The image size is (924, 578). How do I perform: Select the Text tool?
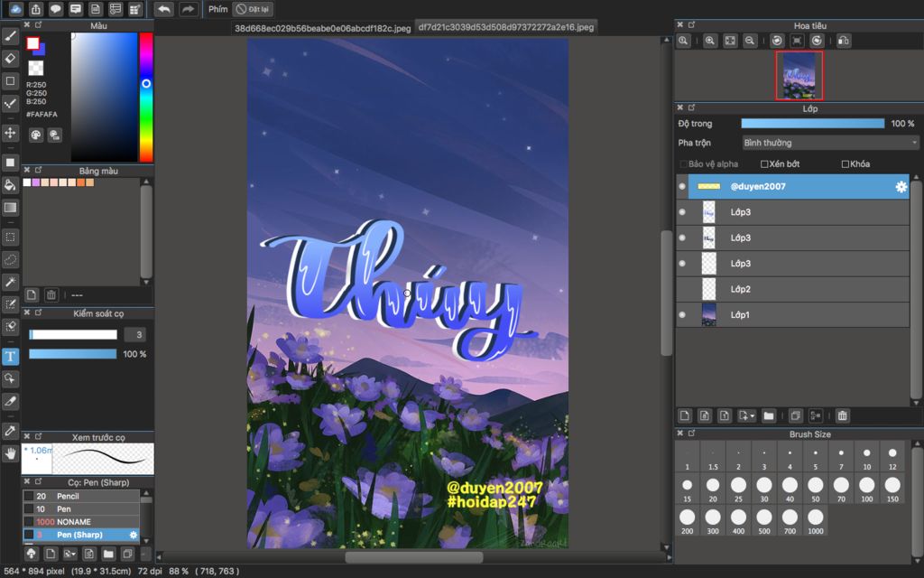[11, 356]
